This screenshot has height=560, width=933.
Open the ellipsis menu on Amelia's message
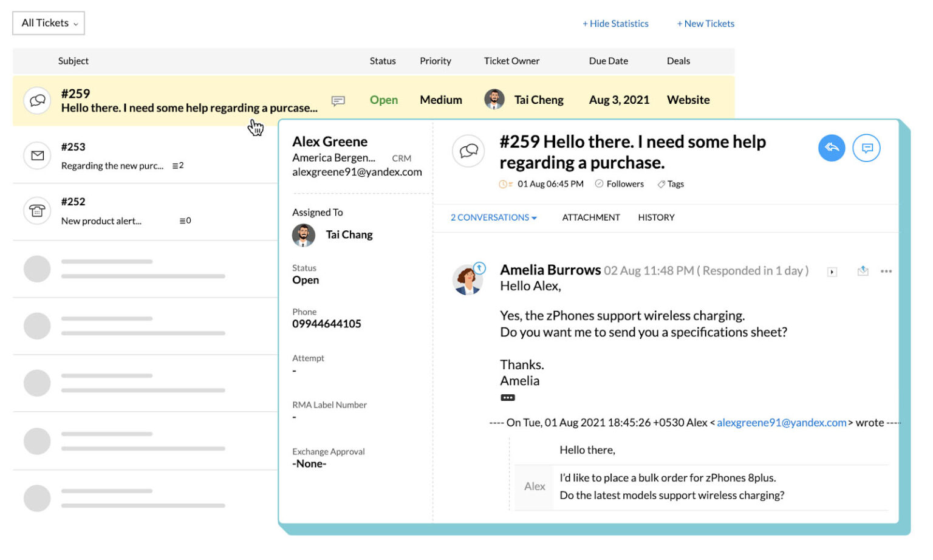886,271
